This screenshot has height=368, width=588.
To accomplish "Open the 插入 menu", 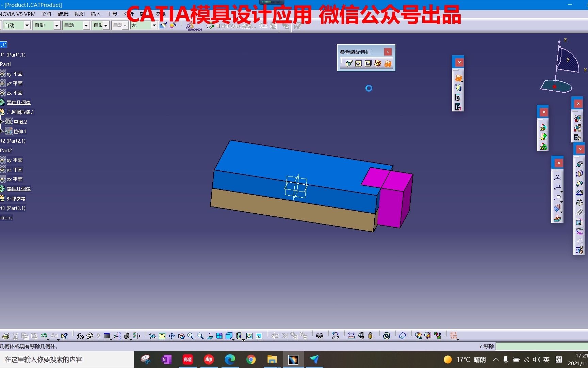I will click(96, 14).
